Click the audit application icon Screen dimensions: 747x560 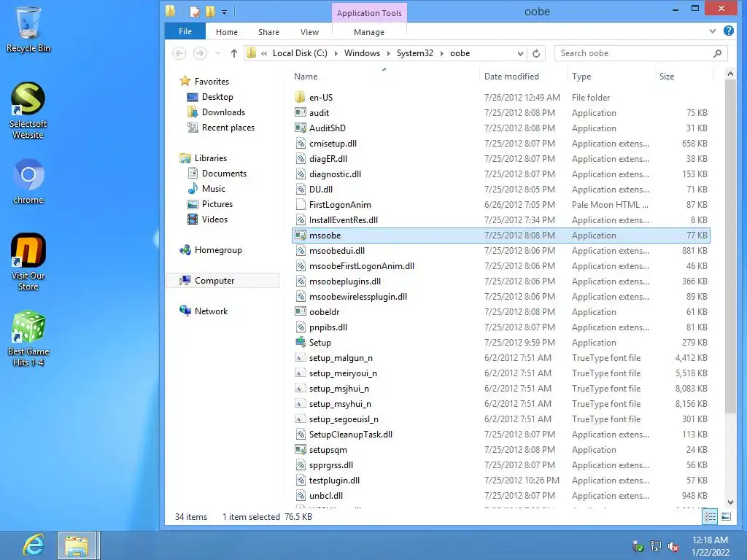pos(300,113)
